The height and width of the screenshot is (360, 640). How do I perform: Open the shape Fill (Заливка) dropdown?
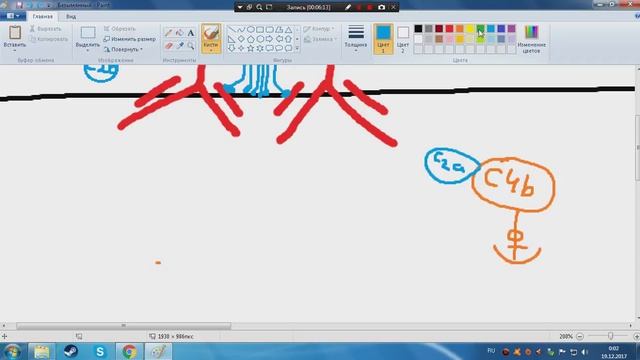click(x=320, y=39)
